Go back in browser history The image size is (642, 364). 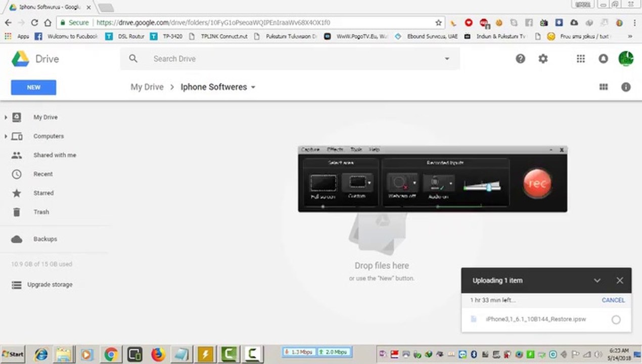pos(8,23)
